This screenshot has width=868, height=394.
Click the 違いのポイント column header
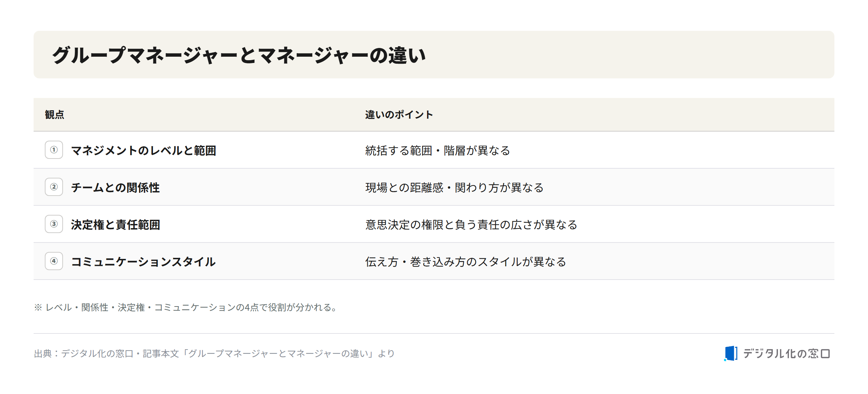coord(399,115)
